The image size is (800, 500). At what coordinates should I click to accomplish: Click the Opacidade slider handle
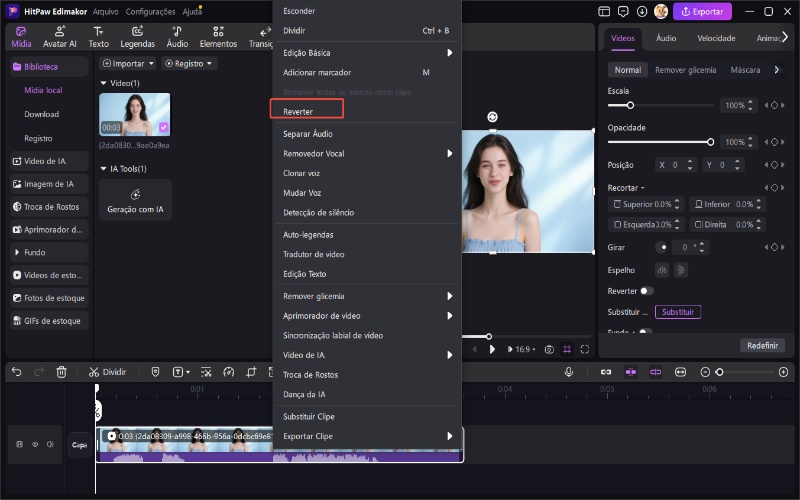710,142
